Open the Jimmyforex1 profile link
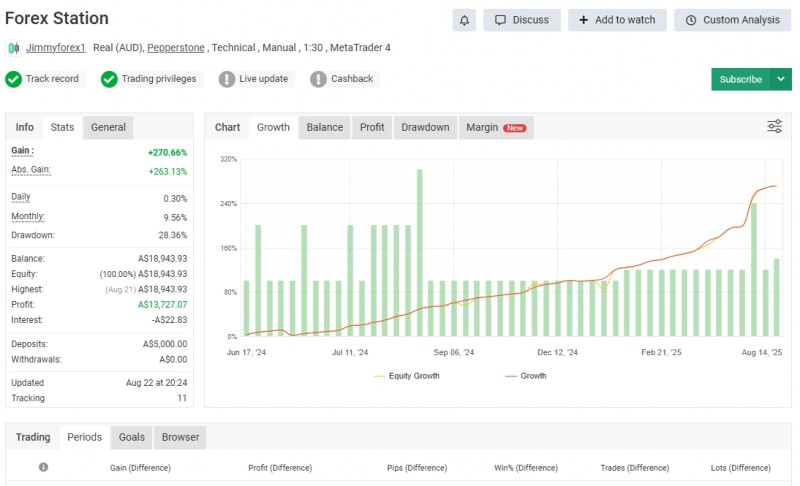 (x=56, y=48)
